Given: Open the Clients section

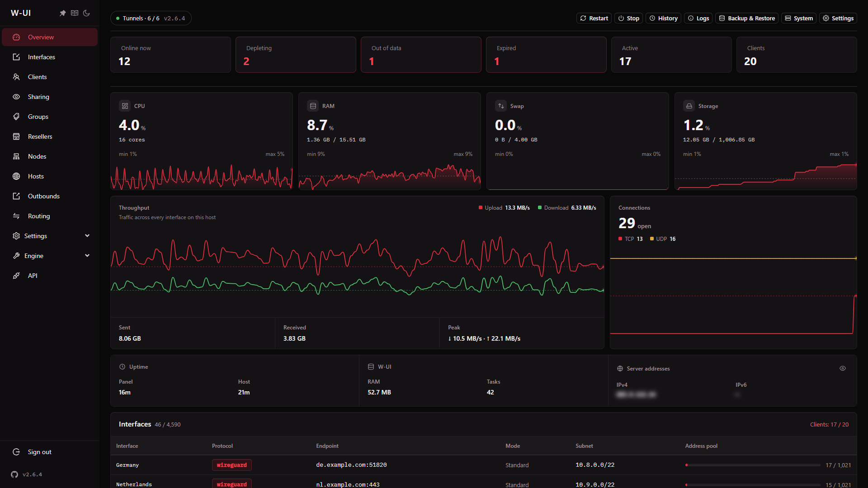Looking at the screenshot, I should tap(50, 77).
